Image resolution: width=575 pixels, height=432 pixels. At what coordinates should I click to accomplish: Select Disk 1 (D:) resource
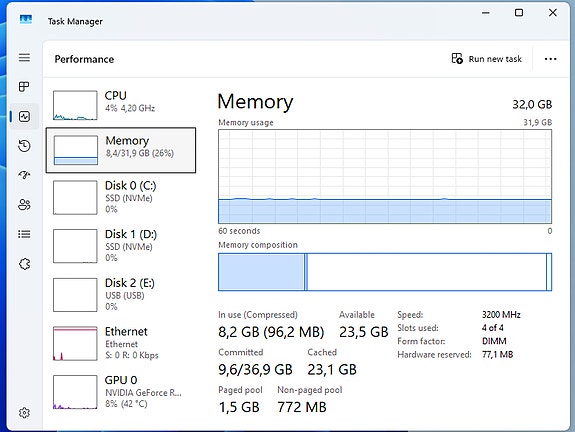[x=121, y=246]
